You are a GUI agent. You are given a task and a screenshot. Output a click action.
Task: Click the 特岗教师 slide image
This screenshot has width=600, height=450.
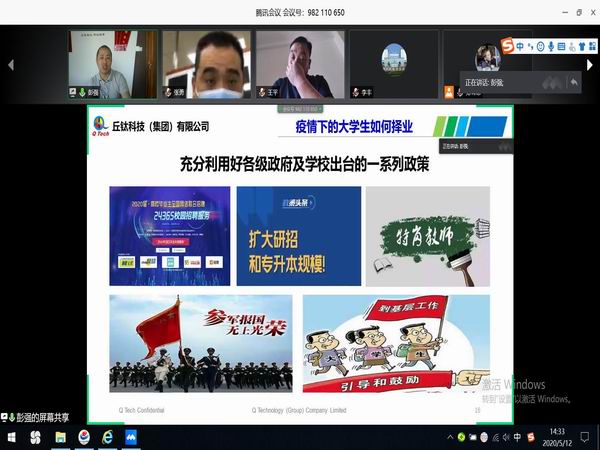(x=428, y=236)
